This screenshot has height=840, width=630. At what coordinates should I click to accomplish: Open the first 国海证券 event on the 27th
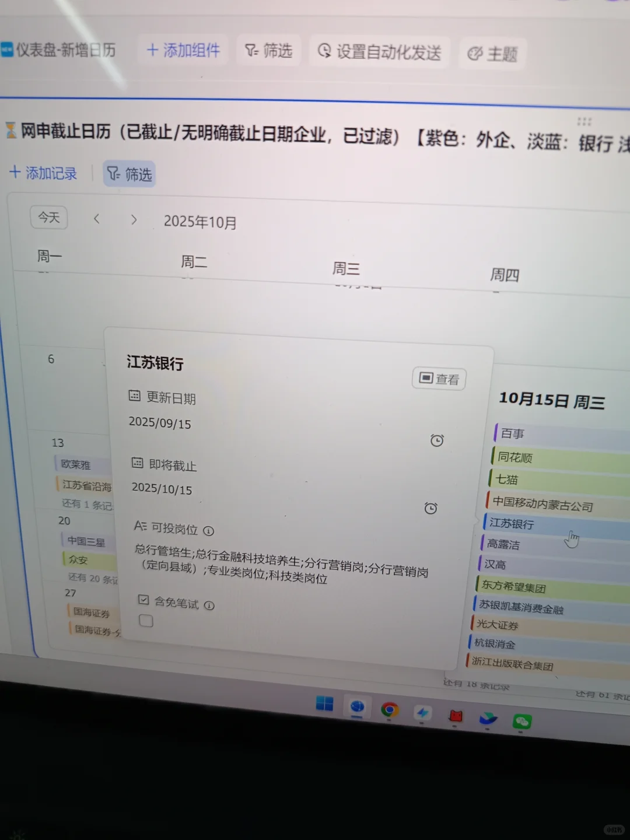click(93, 612)
